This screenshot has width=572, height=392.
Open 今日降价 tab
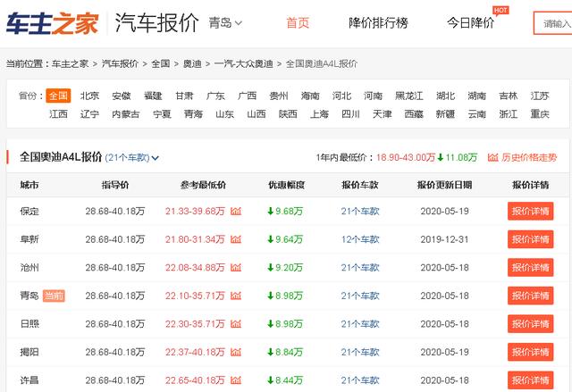(471, 23)
